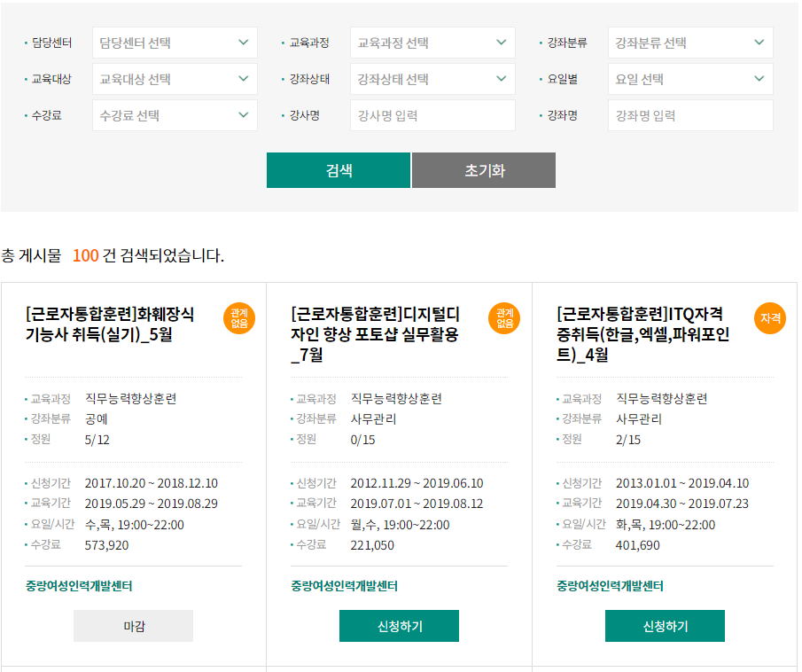The height and width of the screenshot is (672, 802).
Task: Click the 중랑여성인력개발센터 center link
Action: [x=77, y=586]
